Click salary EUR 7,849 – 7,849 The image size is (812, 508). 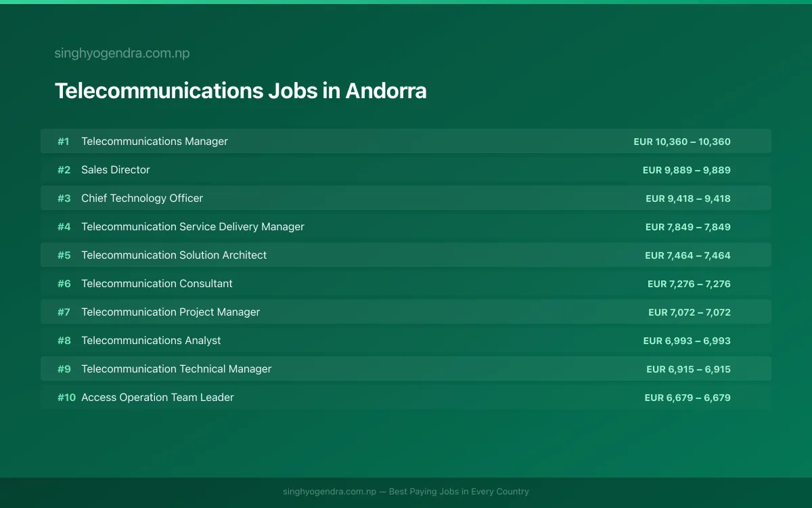click(688, 227)
